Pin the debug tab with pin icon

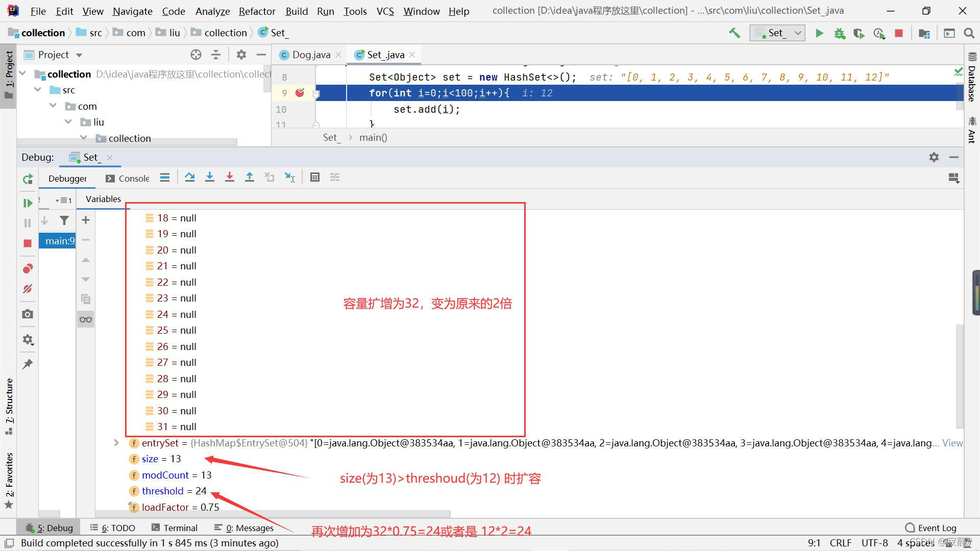(x=28, y=364)
